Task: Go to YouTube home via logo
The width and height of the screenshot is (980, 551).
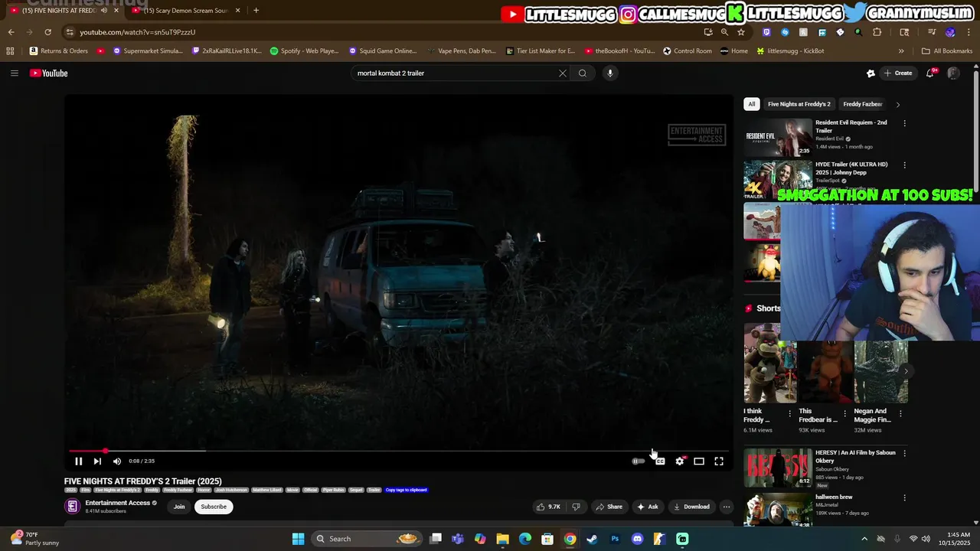Action: (x=49, y=73)
